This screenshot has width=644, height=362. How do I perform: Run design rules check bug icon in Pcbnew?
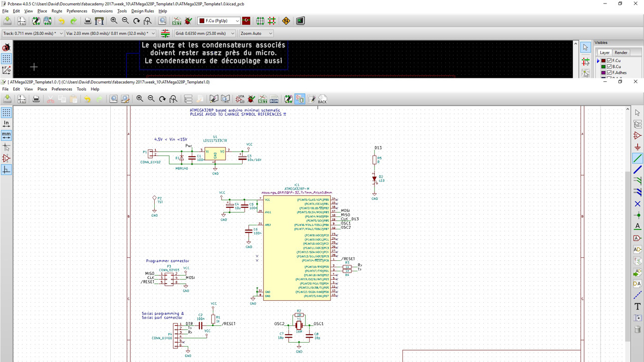(x=188, y=21)
